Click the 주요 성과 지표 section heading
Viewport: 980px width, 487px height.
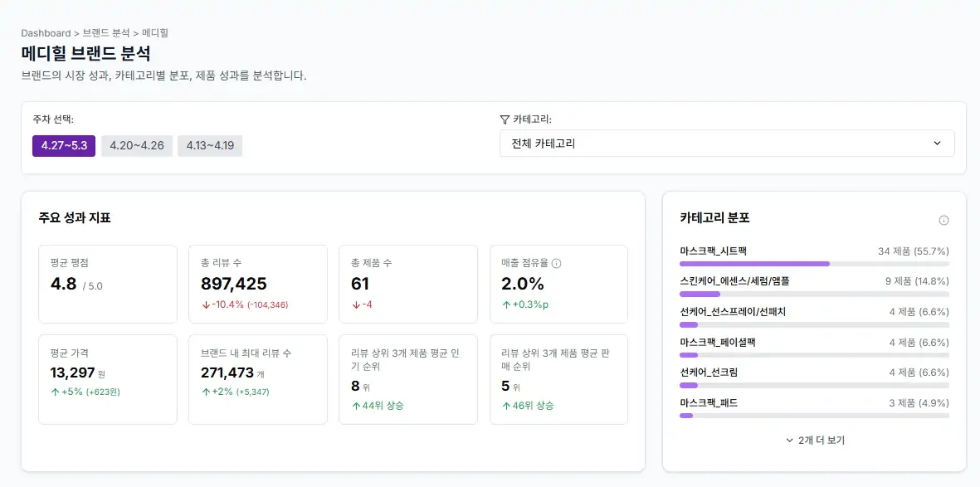click(x=75, y=218)
